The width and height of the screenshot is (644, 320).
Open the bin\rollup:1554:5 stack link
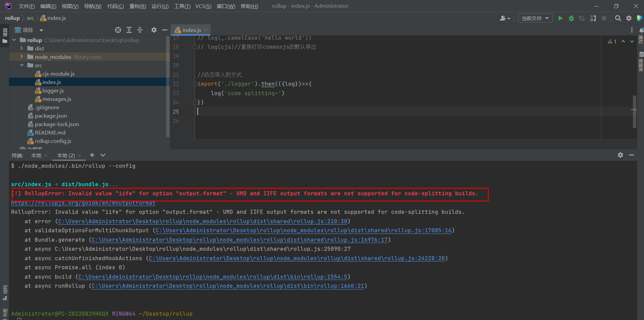213,277
